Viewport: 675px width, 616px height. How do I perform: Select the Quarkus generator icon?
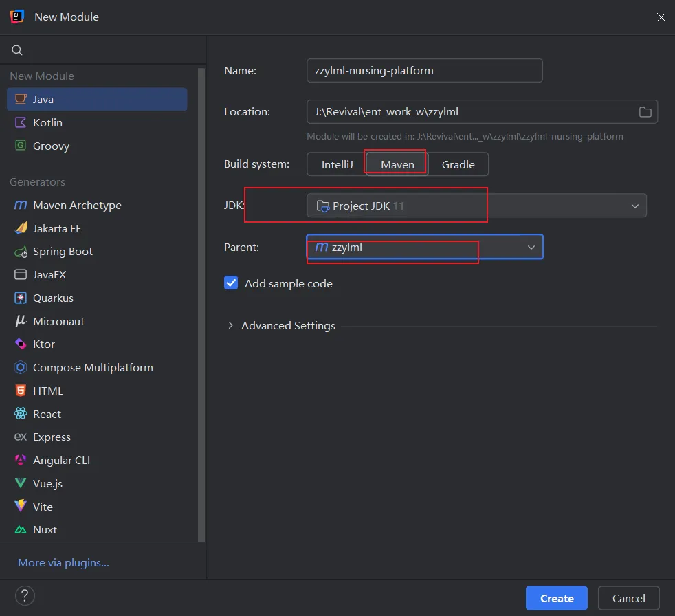click(21, 298)
